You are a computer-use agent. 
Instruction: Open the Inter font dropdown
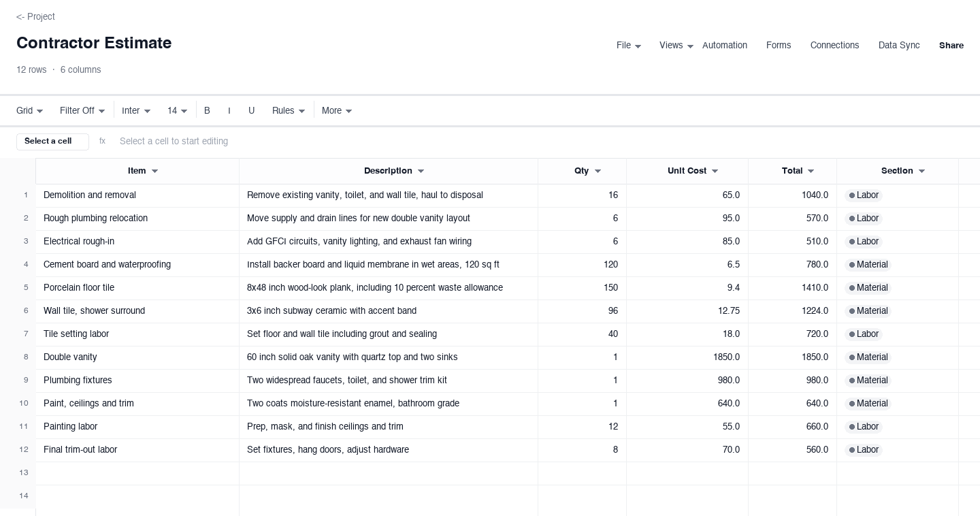coord(136,110)
